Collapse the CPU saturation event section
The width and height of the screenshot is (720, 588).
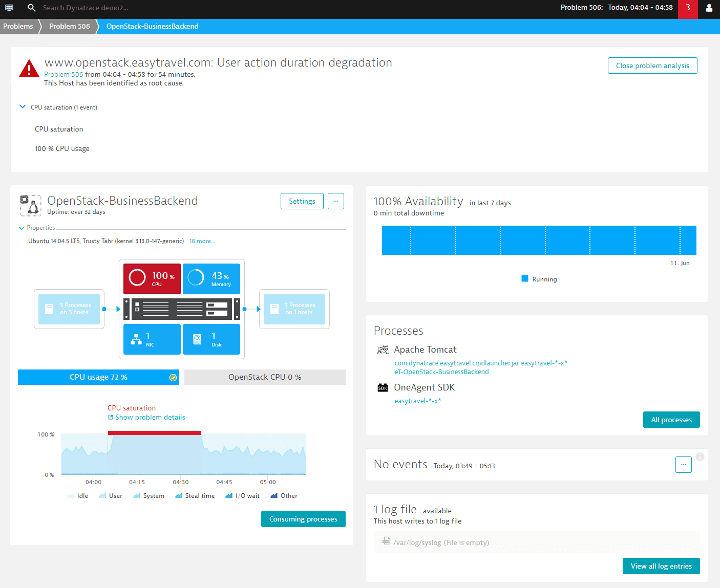coord(23,107)
